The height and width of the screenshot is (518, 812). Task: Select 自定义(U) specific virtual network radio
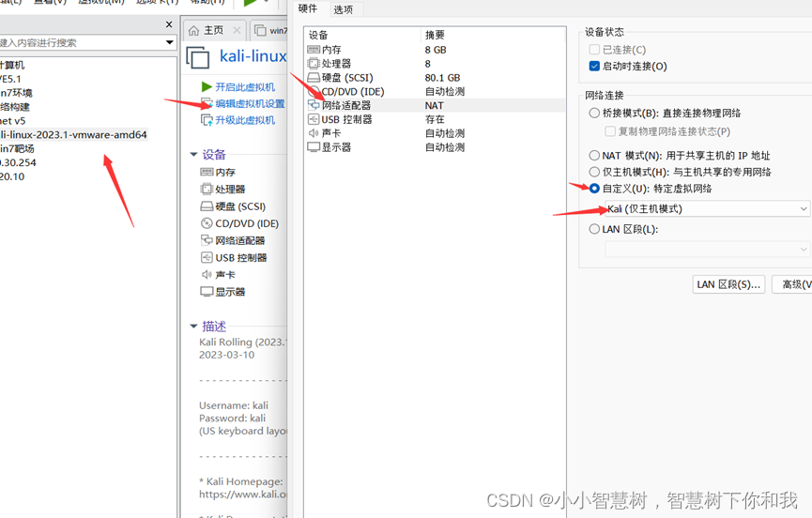click(x=594, y=189)
